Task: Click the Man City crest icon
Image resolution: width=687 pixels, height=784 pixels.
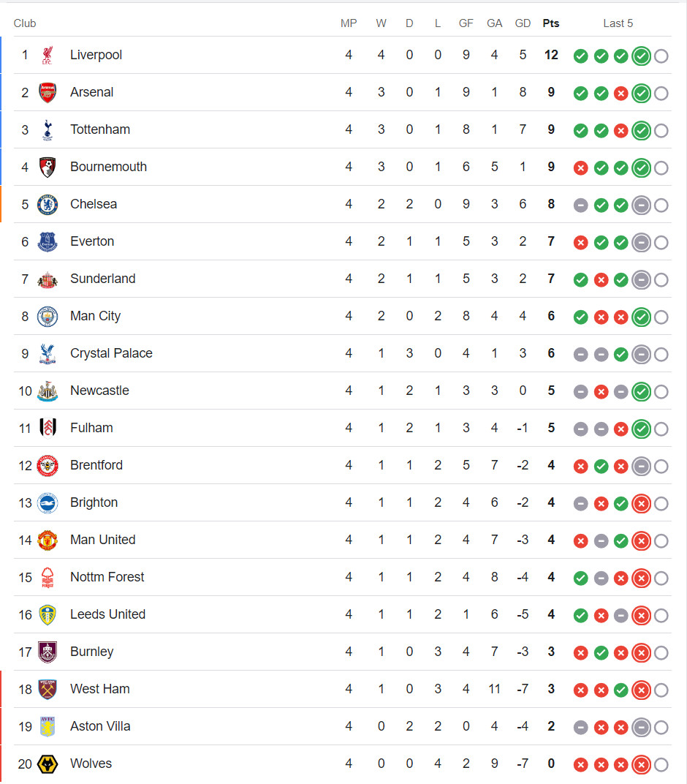Action: click(x=48, y=317)
